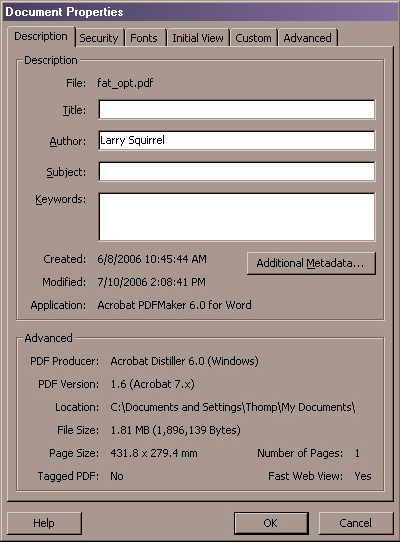Confirm with the OK button
400x543 pixels.
click(x=271, y=523)
